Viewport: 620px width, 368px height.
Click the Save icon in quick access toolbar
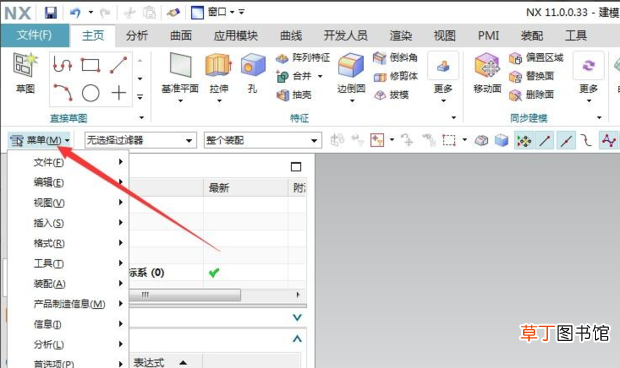coord(51,13)
